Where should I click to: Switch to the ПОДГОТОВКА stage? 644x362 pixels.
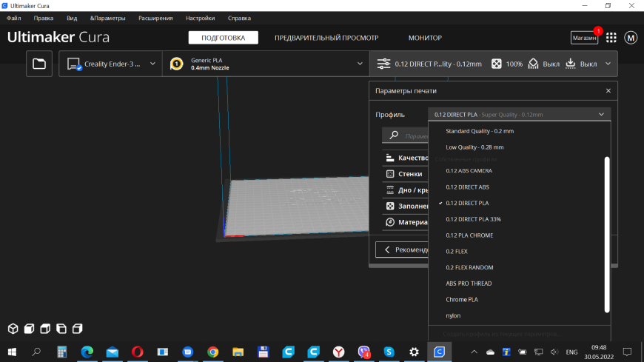[x=223, y=38]
